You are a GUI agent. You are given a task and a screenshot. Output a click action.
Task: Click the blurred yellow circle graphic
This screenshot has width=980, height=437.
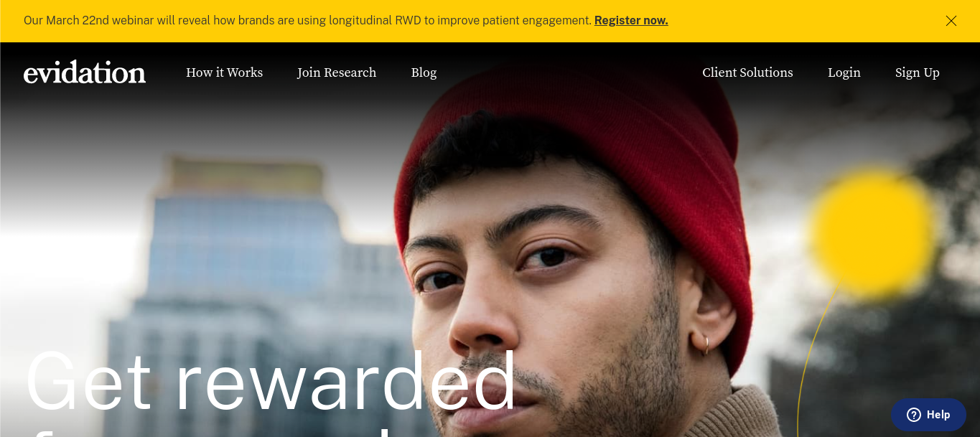tap(872, 233)
